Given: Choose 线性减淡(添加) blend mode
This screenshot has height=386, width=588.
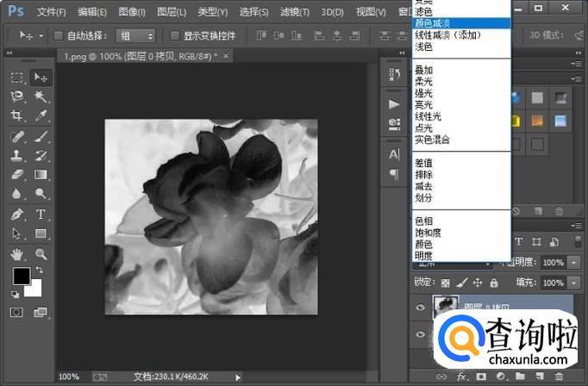Looking at the screenshot, I should [x=461, y=34].
